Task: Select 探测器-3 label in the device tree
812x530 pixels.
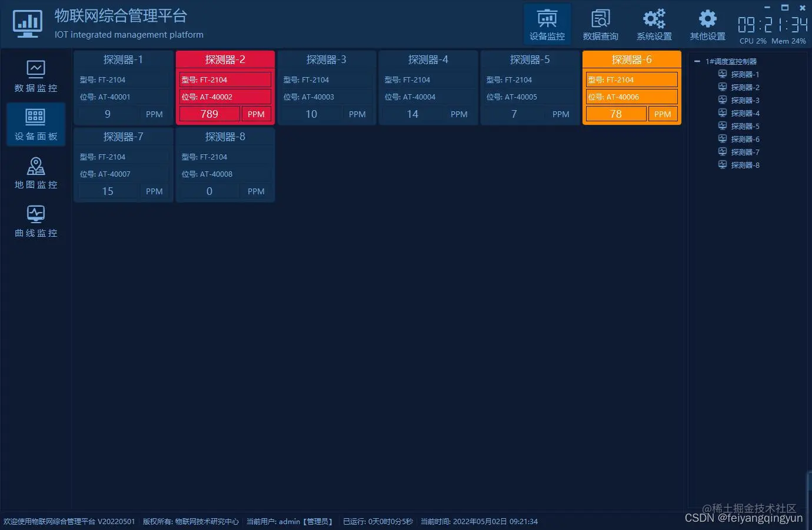Action: point(745,100)
